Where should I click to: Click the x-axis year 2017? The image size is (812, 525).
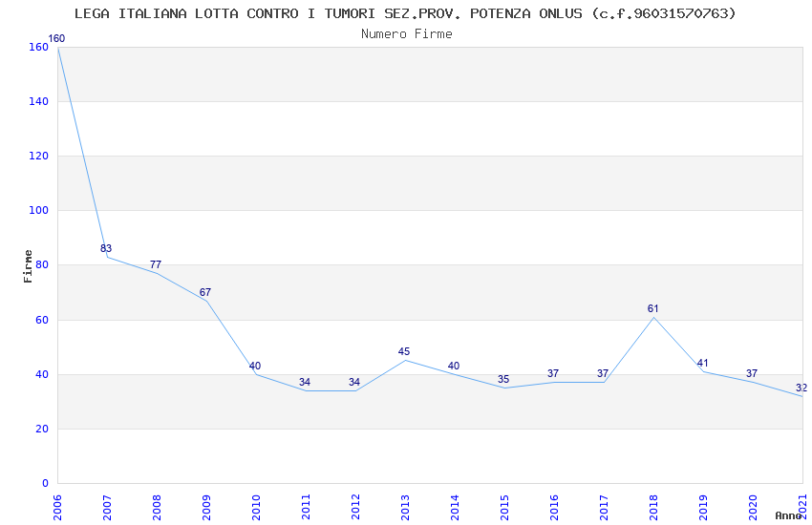(x=604, y=508)
